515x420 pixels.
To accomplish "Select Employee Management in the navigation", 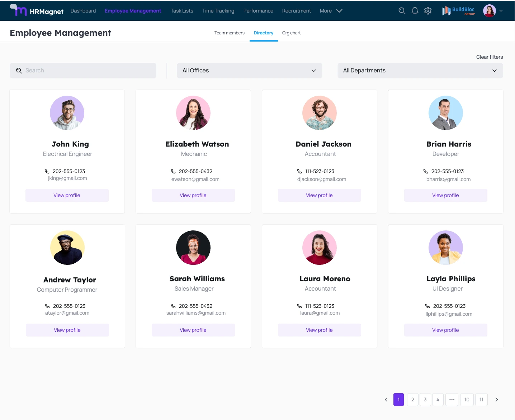I will (x=133, y=11).
